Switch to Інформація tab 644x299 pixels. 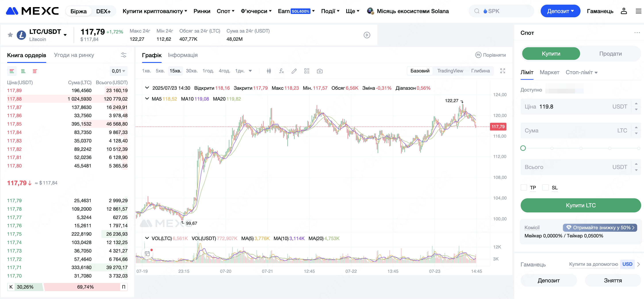click(183, 55)
